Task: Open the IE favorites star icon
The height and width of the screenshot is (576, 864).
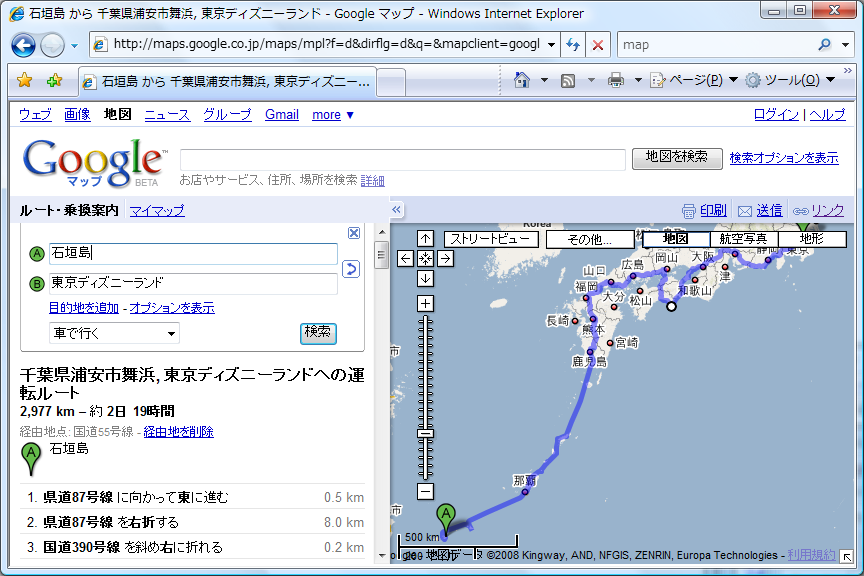Action: click(x=25, y=80)
